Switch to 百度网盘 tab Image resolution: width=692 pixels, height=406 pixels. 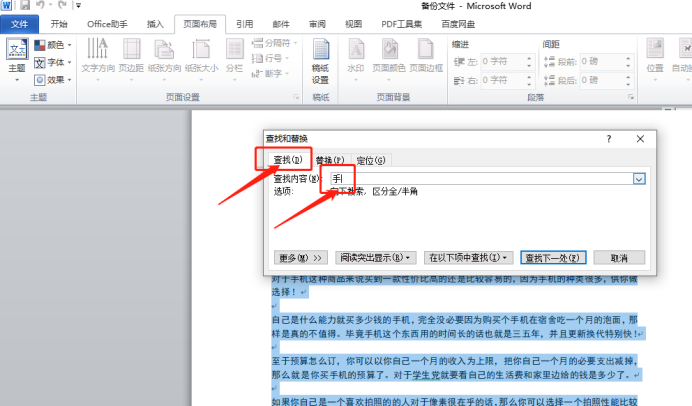tap(458, 24)
